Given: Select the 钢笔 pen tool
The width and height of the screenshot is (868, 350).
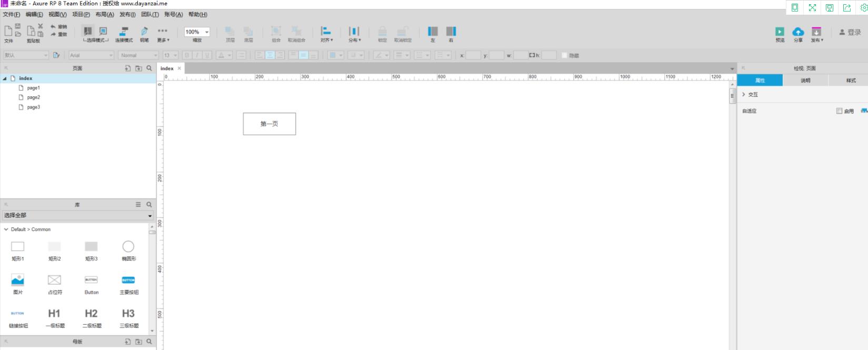Looking at the screenshot, I should (x=144, y=32).
